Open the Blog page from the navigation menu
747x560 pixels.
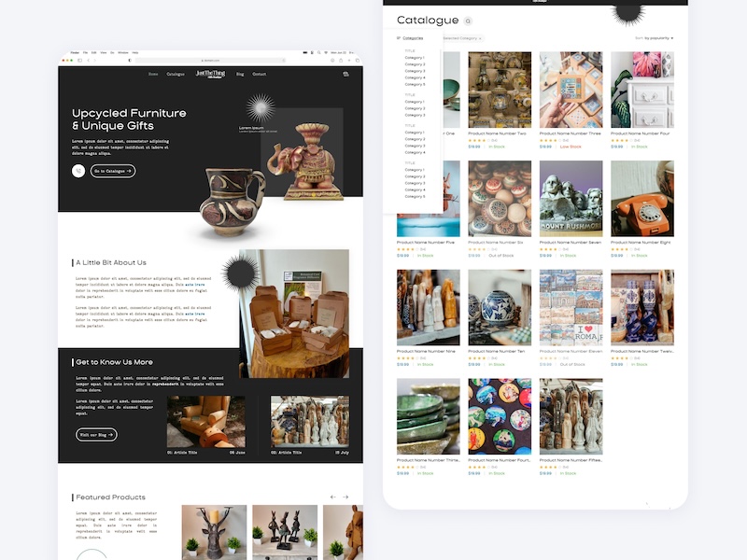(239, 73)
